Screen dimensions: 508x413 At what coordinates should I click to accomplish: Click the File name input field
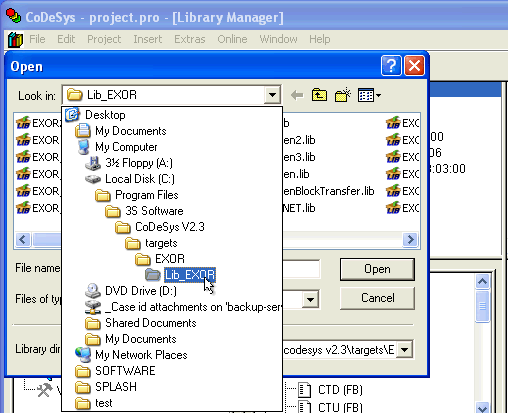pos(301,269)
